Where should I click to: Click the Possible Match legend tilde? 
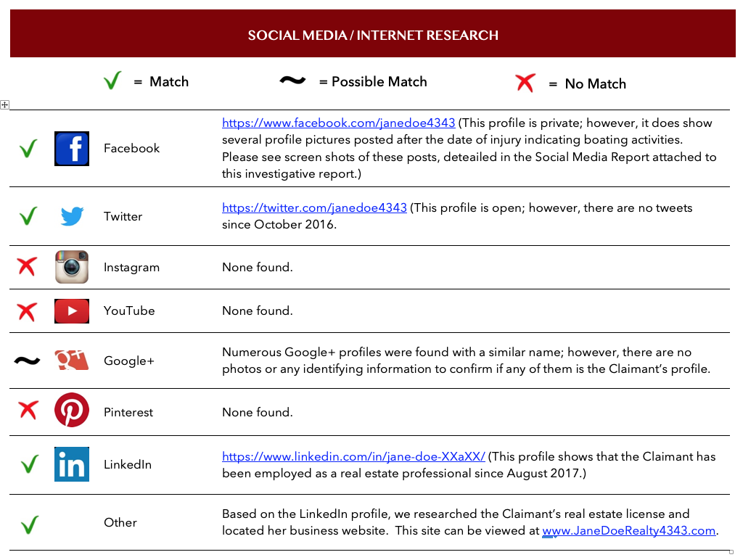point(292,81)
